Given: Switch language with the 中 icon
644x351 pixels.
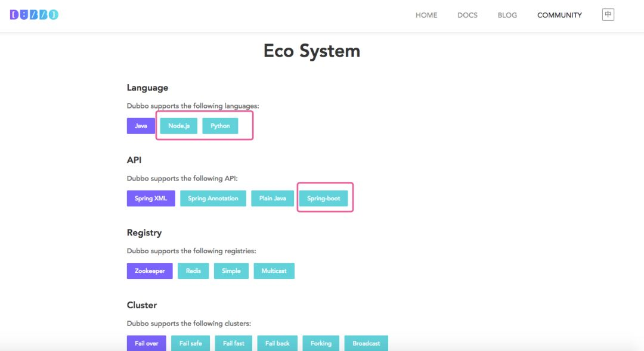Looking at the screenshot, I should tap(608, 15).
